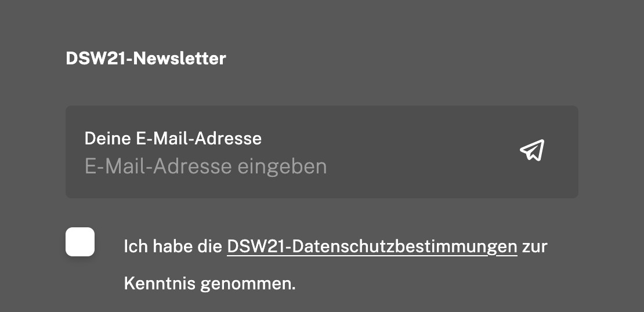Click the DSW21-Newsletter heading
Image resolution: width=644 pixels, height=312 pixels.
pyautogui.click(x=146, y=58)
